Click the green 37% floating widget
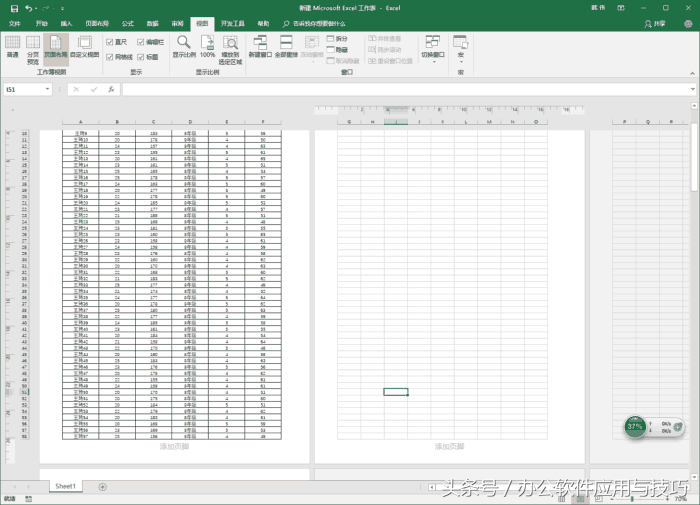Screen dimensions: 700x505 point(635,426)
